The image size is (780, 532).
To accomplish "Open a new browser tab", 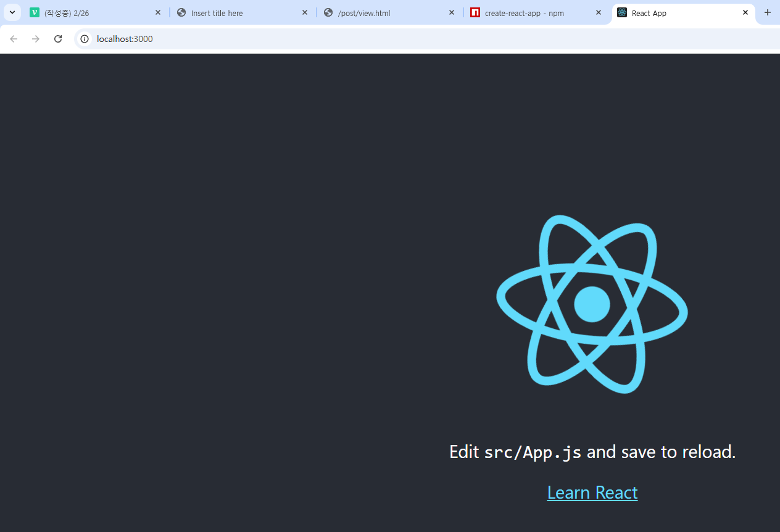I will [x=768, y=12].
